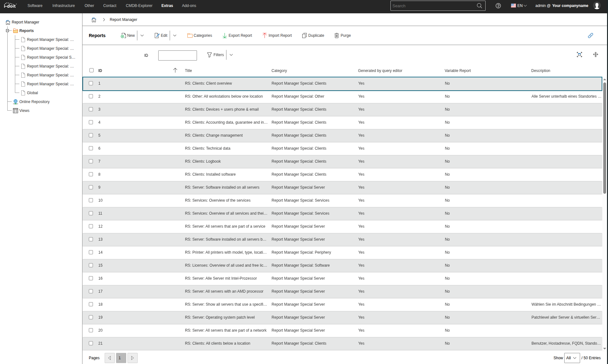Expand the New button dropdown arrow
This screenshot has height=364, width=608.
coord(142,36)
